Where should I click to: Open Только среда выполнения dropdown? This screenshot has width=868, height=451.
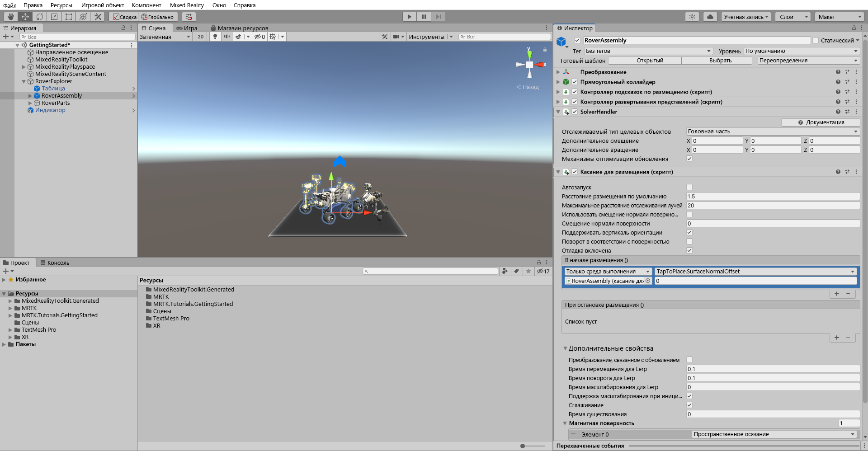click(608, 272)
